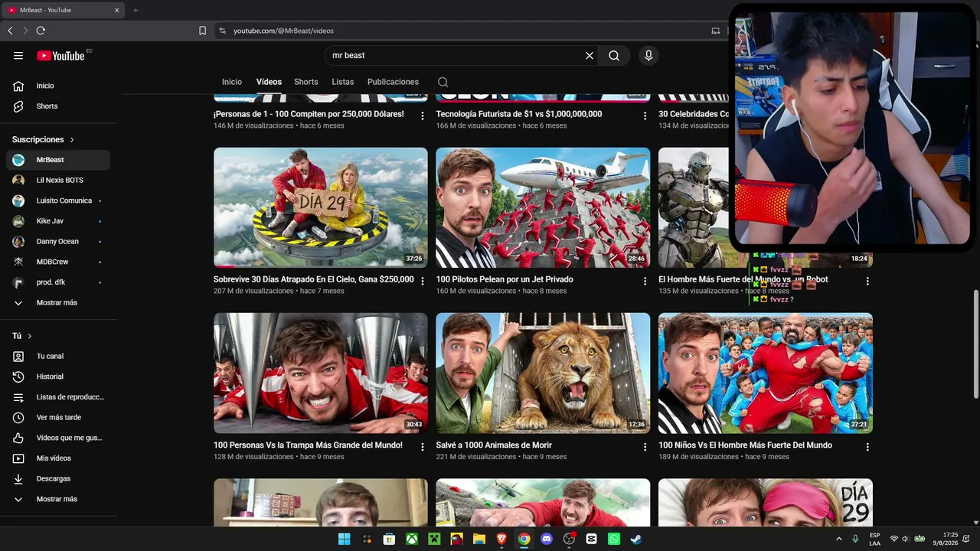Switch to the Inicio channel tab

[232, 82]
